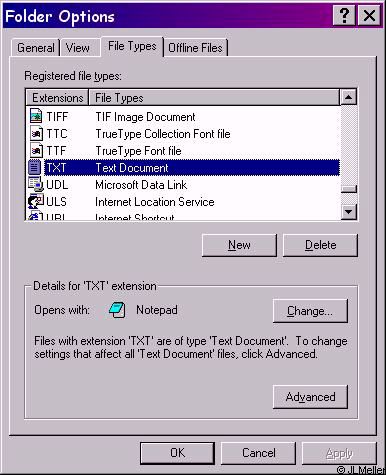Click the UDL data link icon

(36, 184)
